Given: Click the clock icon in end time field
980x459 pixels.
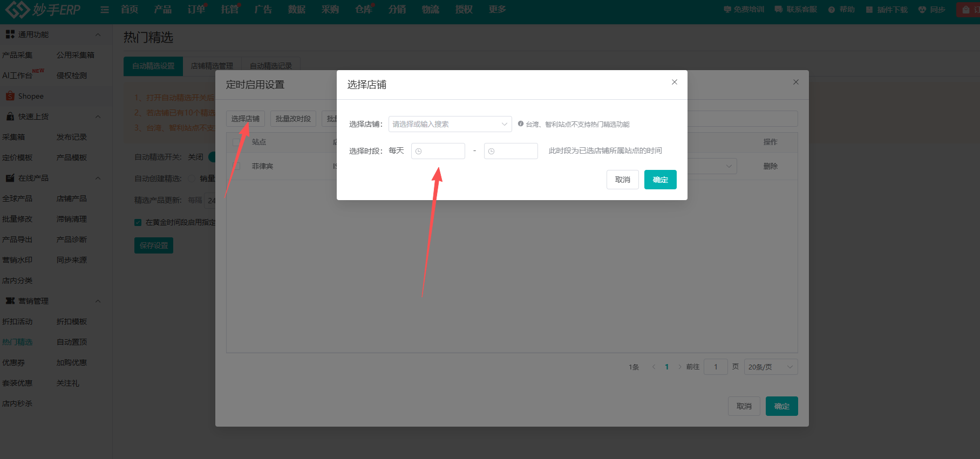Looking at the screenshot, I should pos(491,152).
